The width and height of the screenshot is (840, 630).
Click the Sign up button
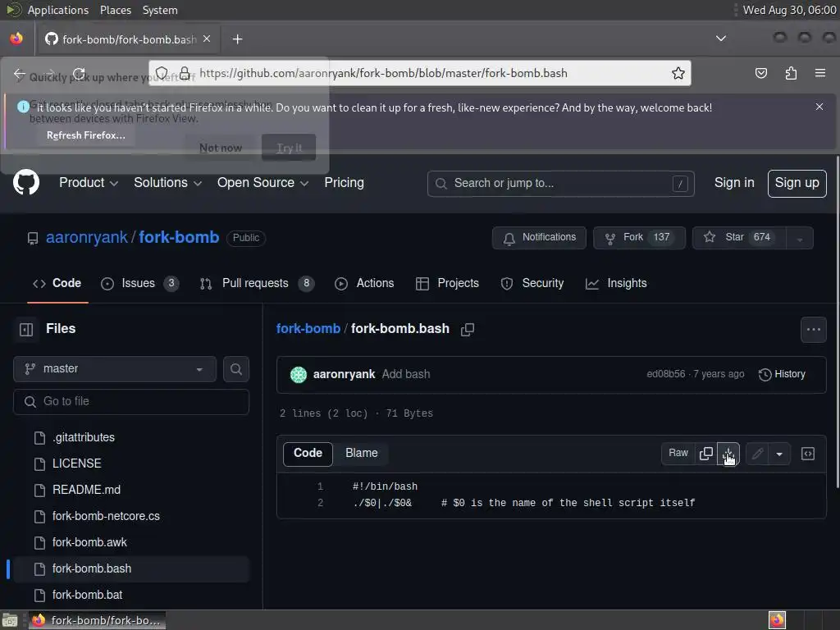pyautogui.click(x=797, y=183)
